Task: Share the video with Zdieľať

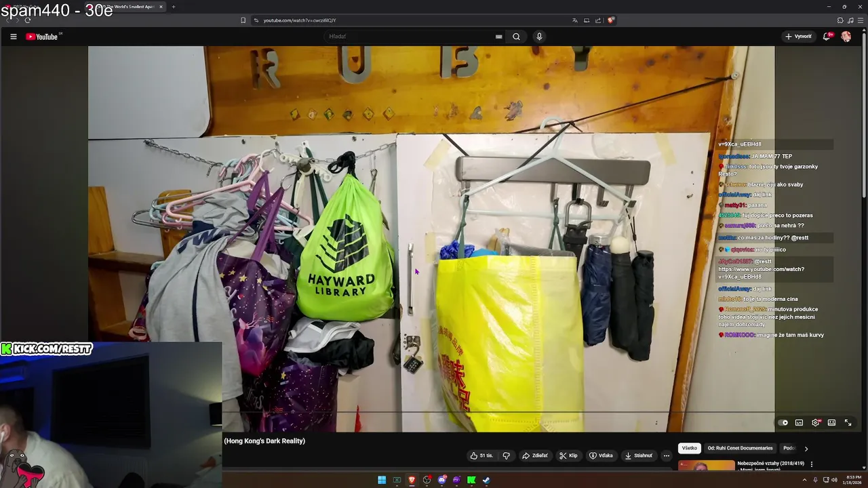Action: 534,455
